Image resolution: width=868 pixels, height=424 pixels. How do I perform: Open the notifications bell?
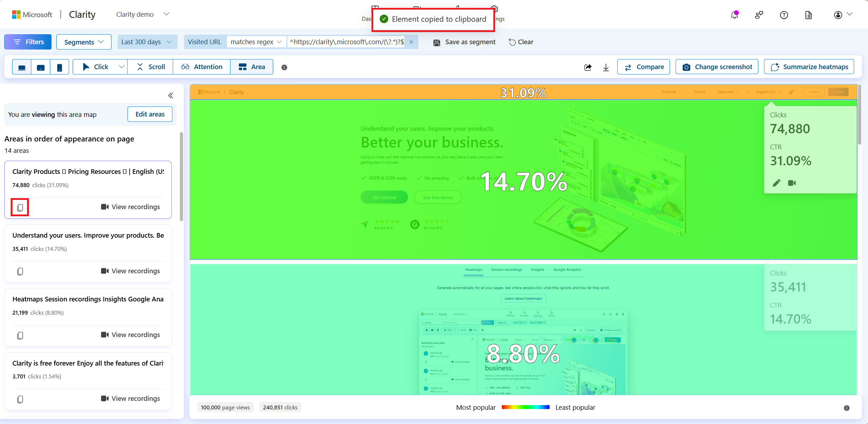click(x=734, y=15)
